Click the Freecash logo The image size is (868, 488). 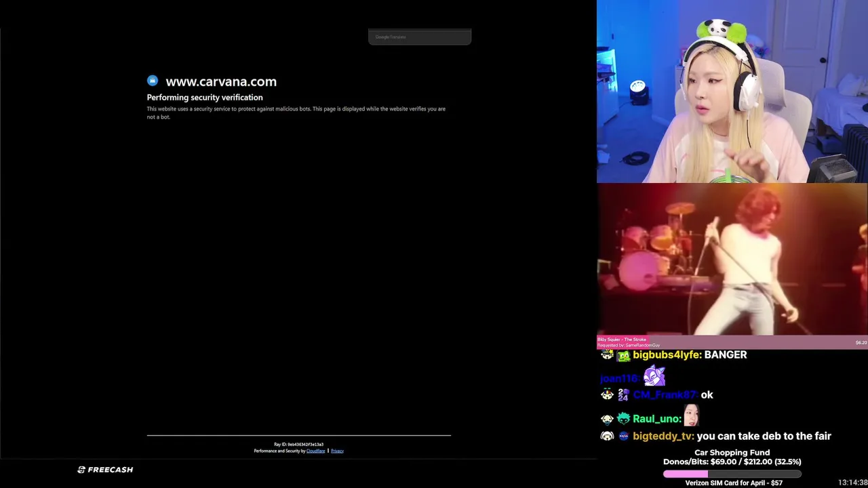tap(105, 470)
